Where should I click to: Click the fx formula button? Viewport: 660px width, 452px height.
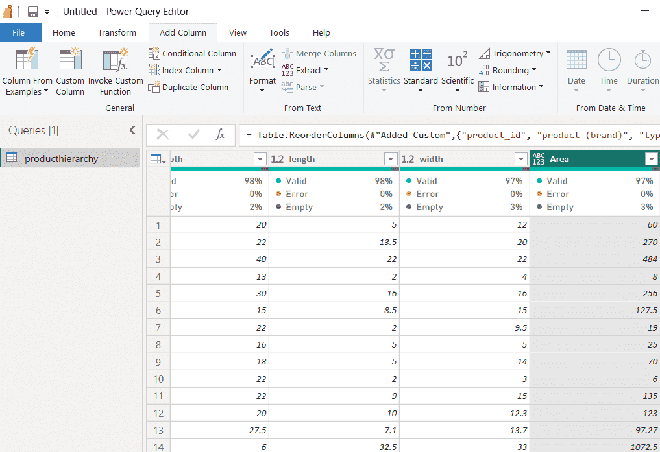[x=220, y=135]
